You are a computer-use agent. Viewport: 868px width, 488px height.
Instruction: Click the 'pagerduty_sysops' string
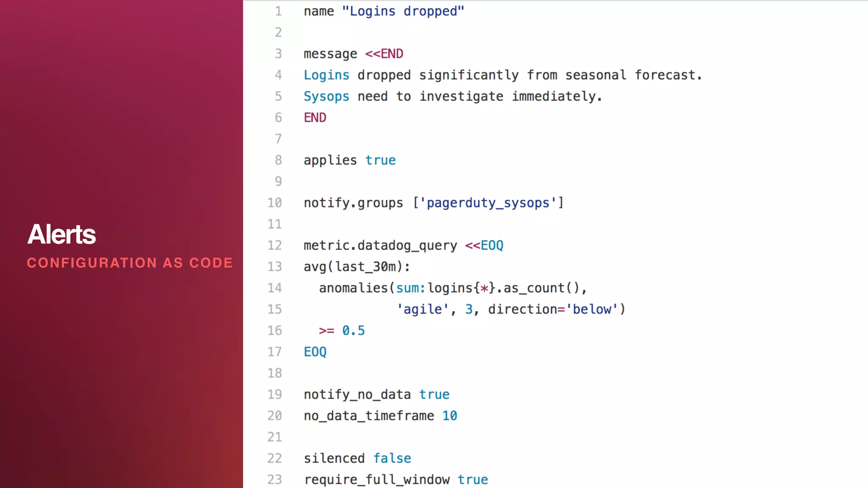[x=488, y=203]
